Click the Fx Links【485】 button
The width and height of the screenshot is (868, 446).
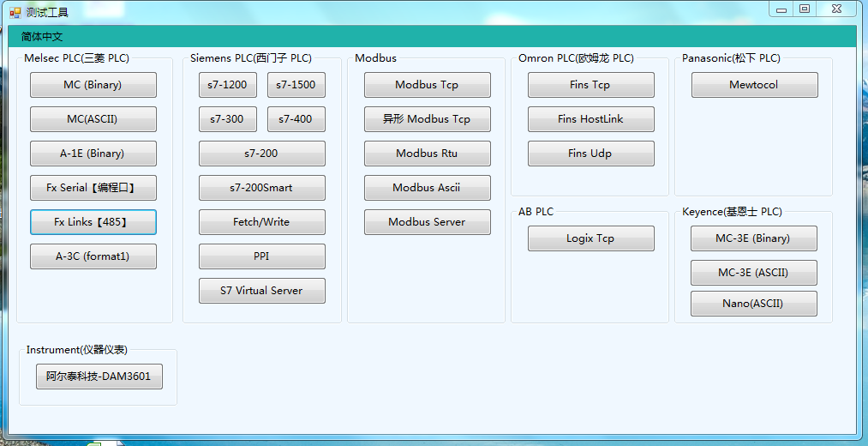tap(93, 222)
